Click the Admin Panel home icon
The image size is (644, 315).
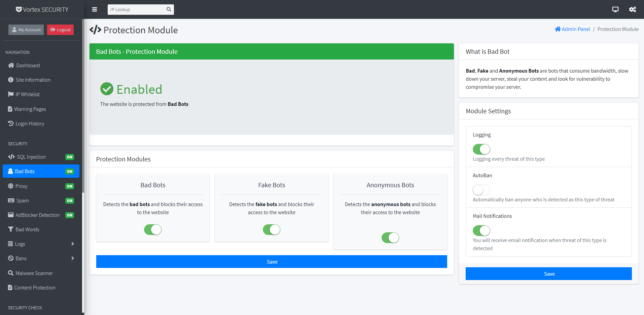coord(558,29)
